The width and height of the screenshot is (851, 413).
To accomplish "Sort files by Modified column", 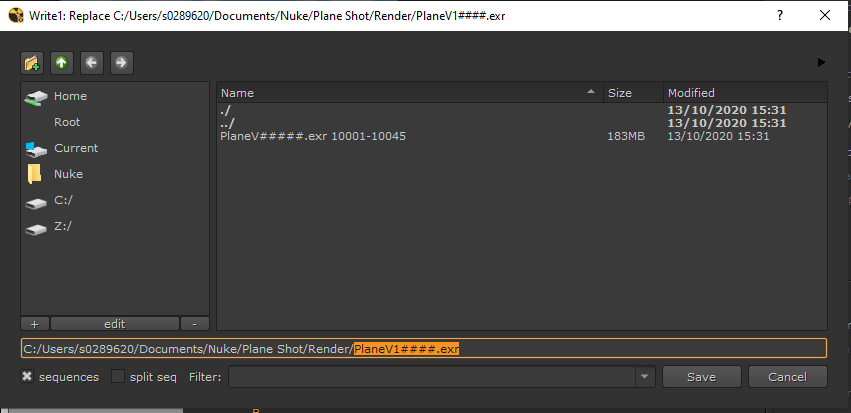I will coord(746,93).
